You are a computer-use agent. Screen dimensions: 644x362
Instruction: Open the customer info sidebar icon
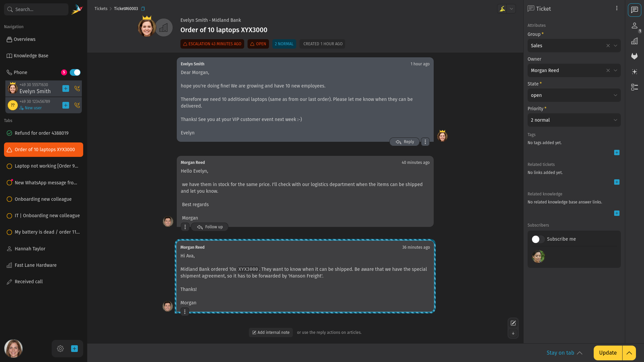click(x=634, y=25)
